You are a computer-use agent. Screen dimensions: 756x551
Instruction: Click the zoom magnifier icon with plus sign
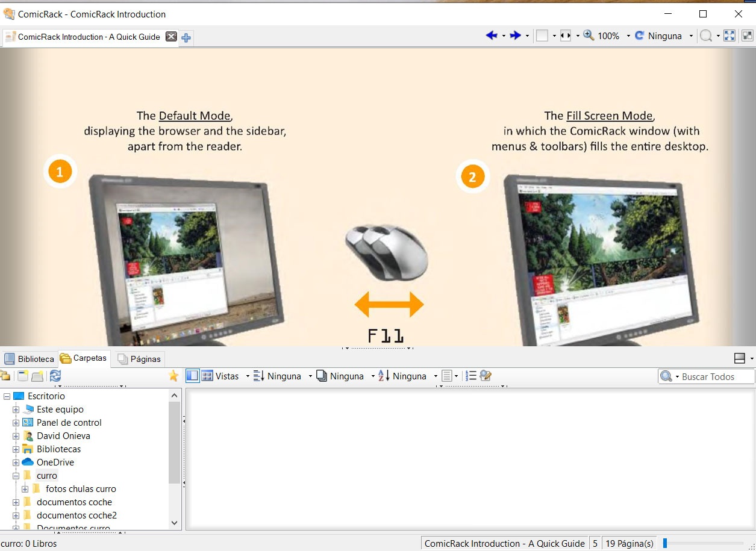[589, 36]
